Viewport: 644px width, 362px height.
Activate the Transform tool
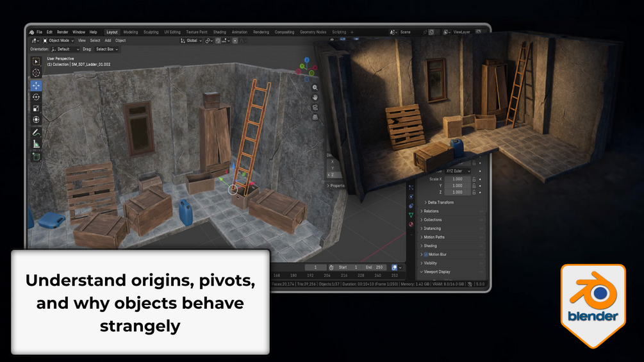pyautogui.click(x=36, y=120)
